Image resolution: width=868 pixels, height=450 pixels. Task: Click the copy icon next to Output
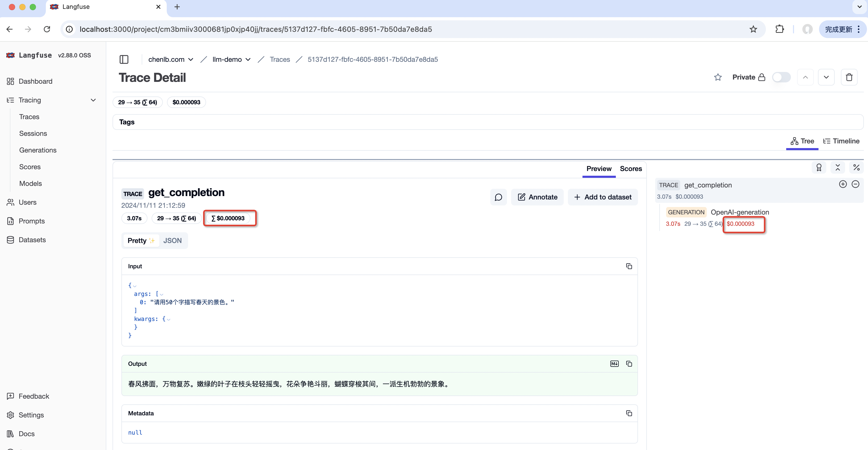point(629,363)
